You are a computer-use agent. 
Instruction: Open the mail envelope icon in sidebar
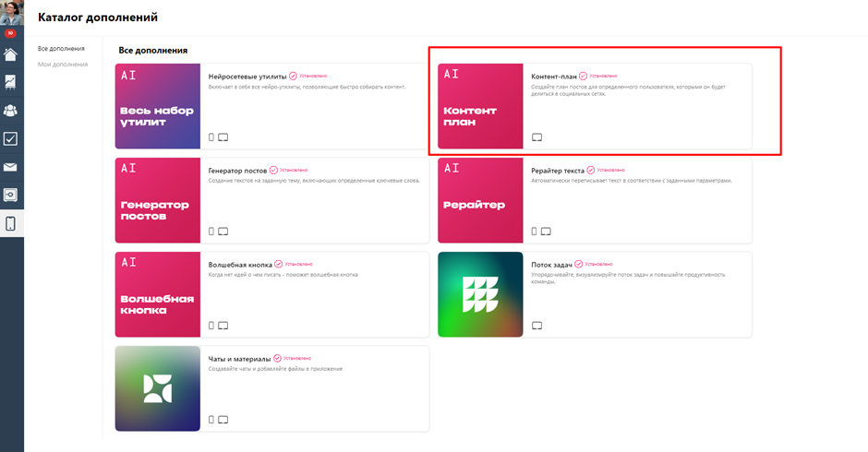click(10, 167)
